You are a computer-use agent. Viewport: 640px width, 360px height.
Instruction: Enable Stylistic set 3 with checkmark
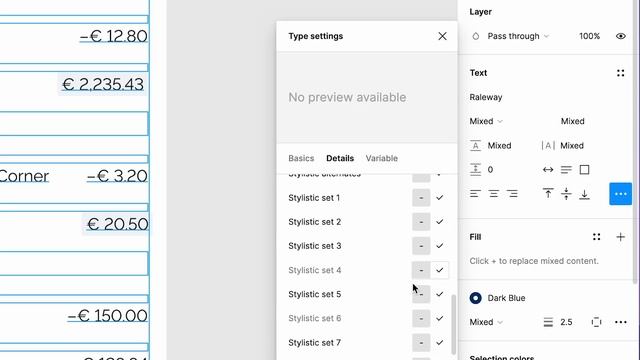tap(439, 246)
